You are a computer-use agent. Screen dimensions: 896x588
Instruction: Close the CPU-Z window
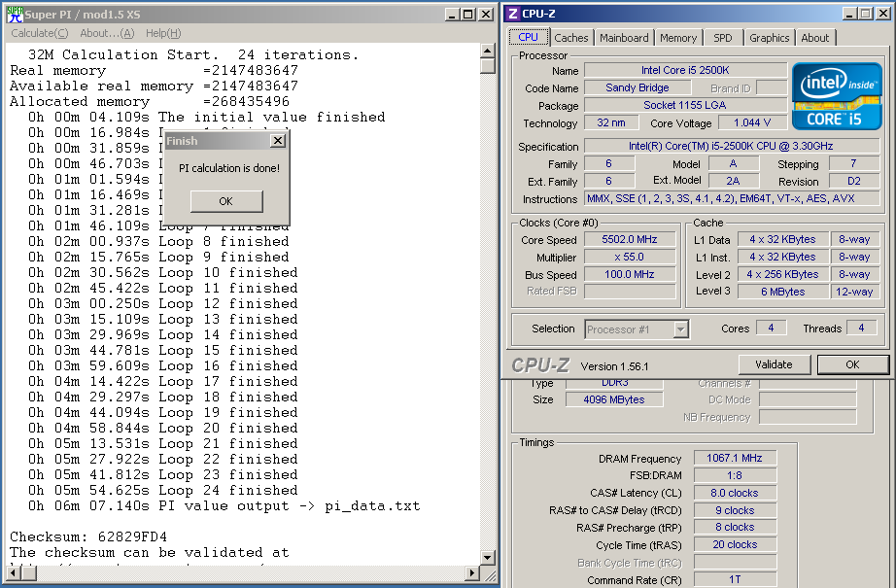(882, 14)
